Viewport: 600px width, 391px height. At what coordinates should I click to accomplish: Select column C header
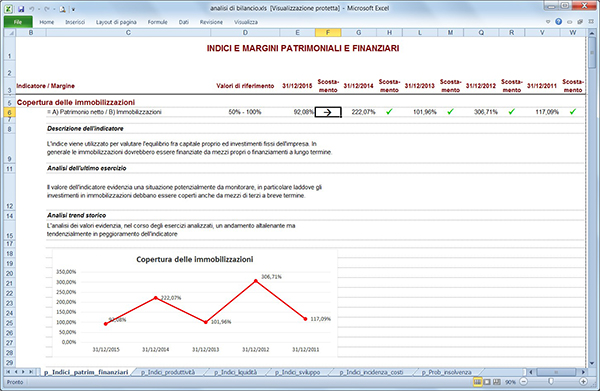pos(128,33)
